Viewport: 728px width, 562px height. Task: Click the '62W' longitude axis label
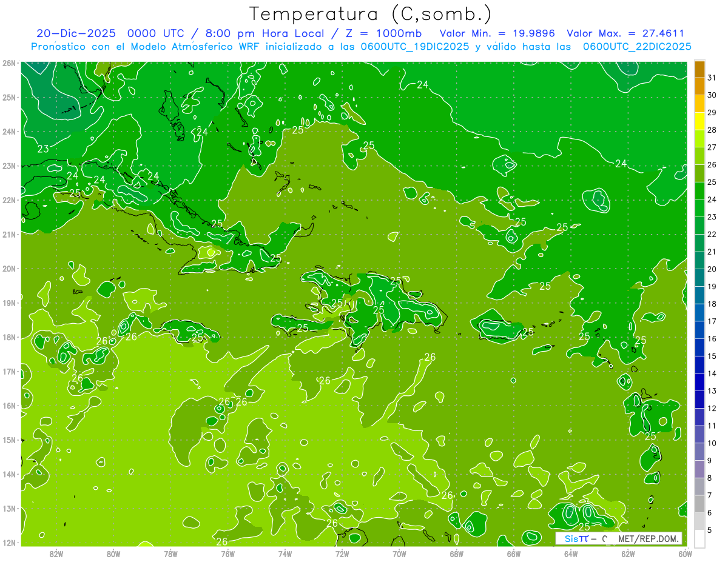pos(628,553)
